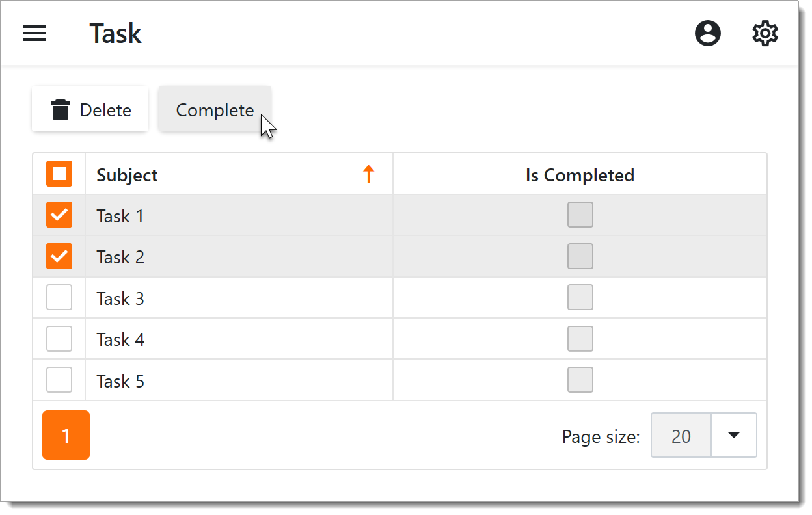
Task: Select the Task 5 row checkbox
Action: [59, 380]
